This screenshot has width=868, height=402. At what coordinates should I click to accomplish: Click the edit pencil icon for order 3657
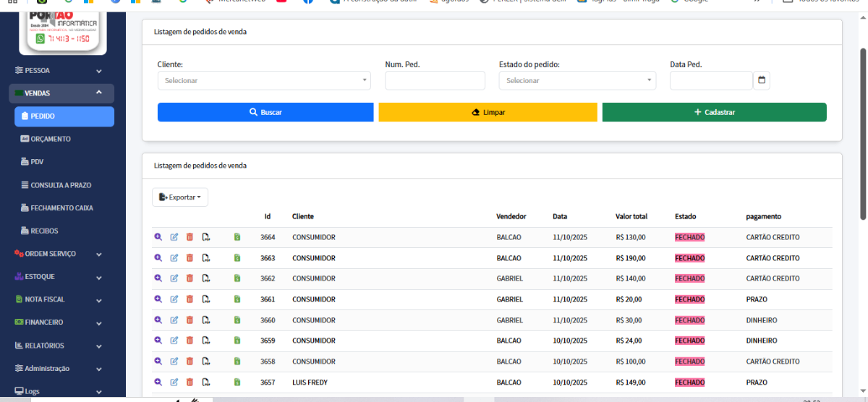point(174,382)
